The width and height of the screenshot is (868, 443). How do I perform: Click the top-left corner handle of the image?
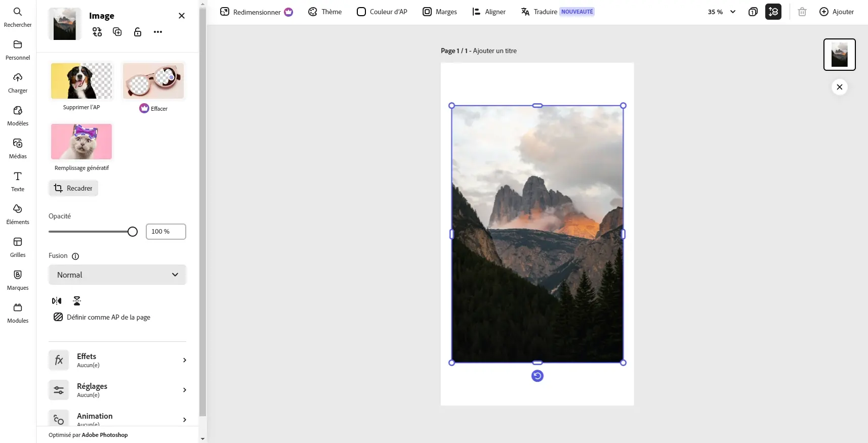pyautogui.click(x=452, y=106)
